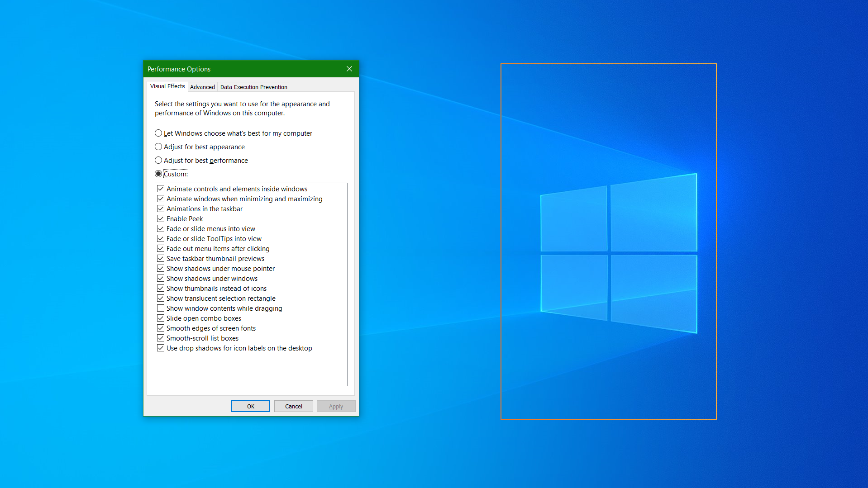Uncheck Animate windows when minimizing and maximizing
The width and height of the screenshot is (868, 488).
(x=161, y=199)
